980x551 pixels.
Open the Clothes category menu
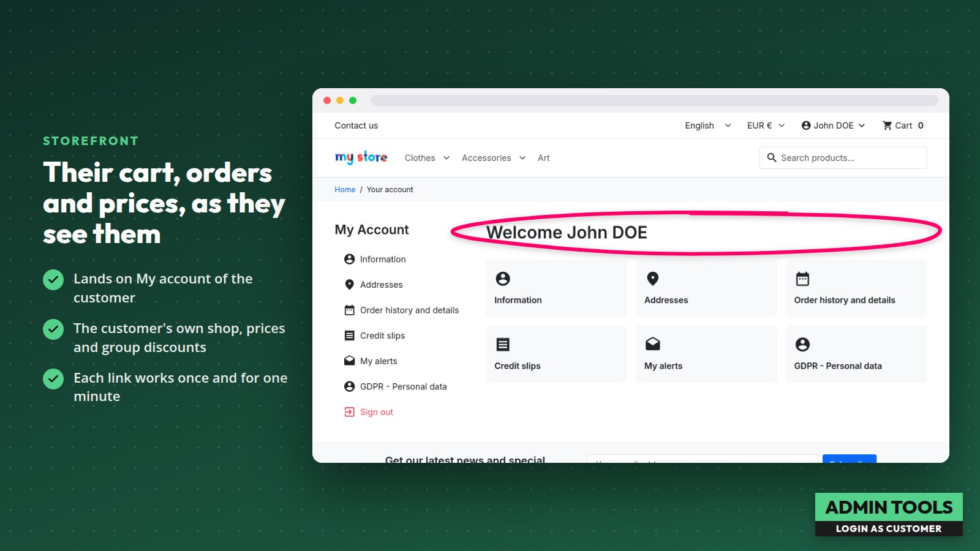[420, 158]
